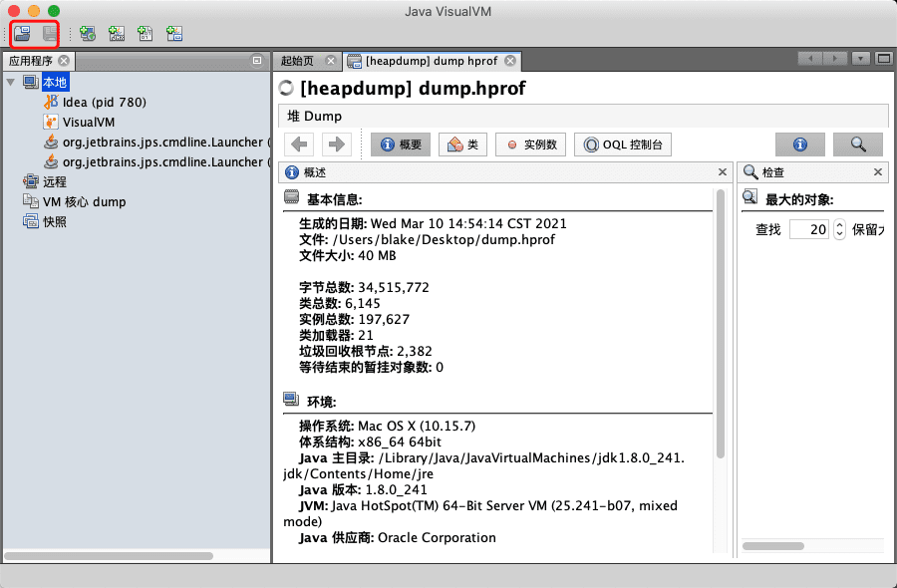Image resolution: width=897 pixels, height=588 pixels.
Task: Click the stepper arrows beside 20
Action: click(x=839, y=230)
